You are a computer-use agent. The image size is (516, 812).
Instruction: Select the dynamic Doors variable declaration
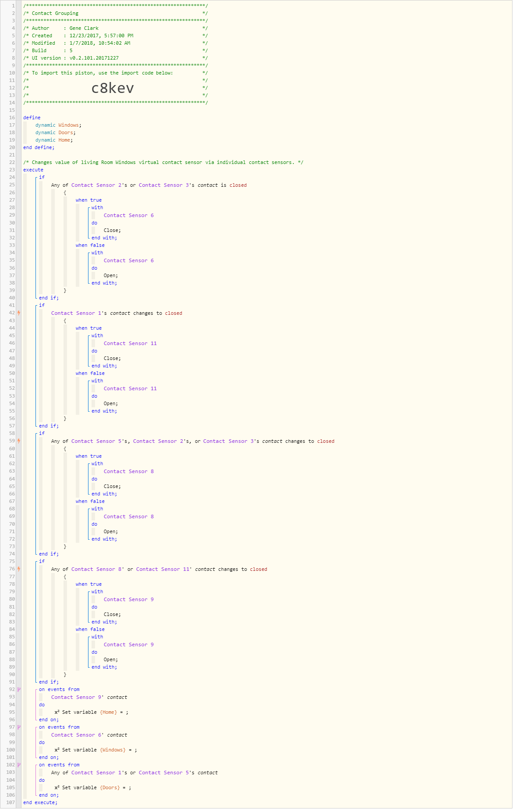tap(56, 132)
